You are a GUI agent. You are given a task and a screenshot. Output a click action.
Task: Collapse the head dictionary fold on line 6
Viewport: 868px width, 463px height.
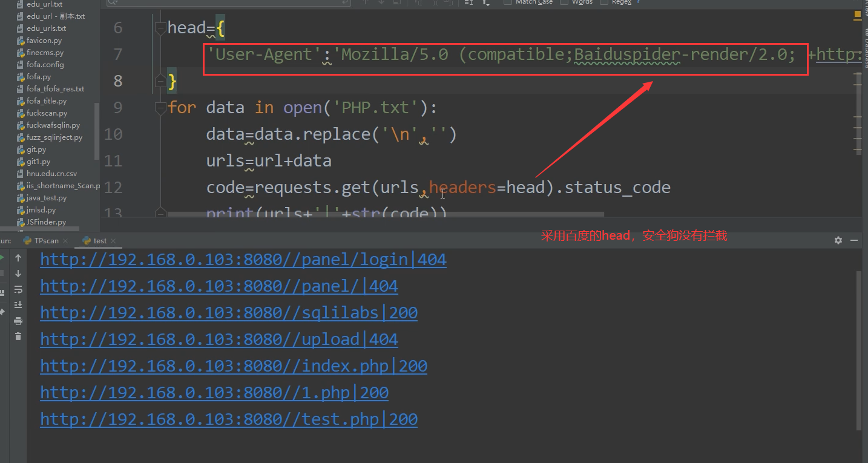click(x=160, y=27)
